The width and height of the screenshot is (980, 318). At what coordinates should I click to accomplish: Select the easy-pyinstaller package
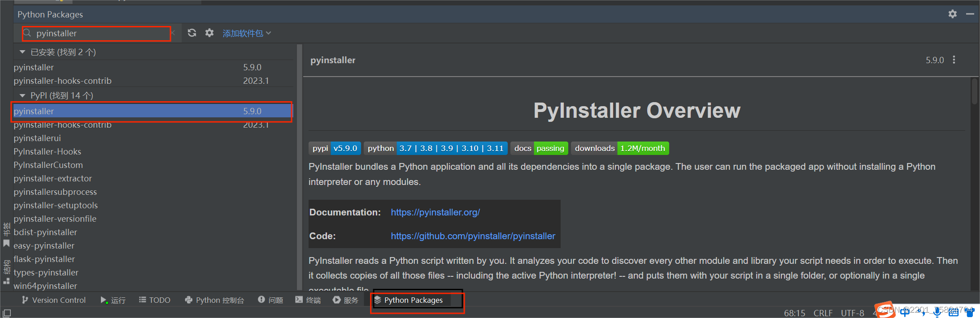153,245
